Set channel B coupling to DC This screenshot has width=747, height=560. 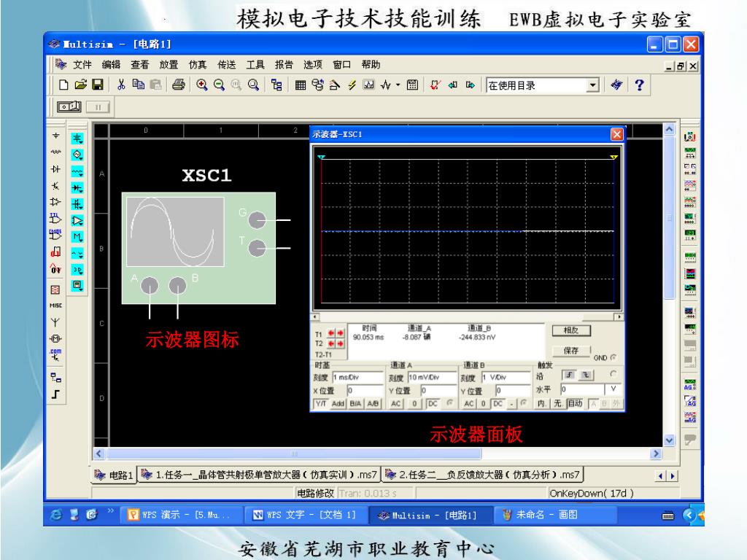[498, 403]
